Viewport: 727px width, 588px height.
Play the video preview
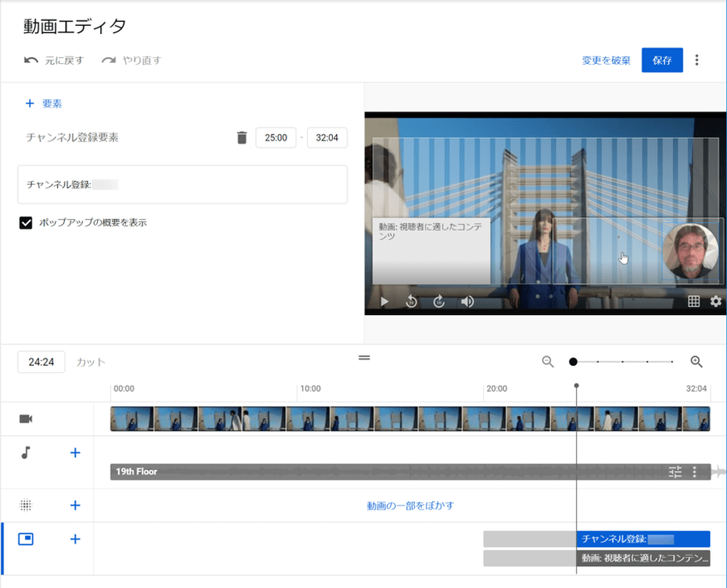coord(385,301)
